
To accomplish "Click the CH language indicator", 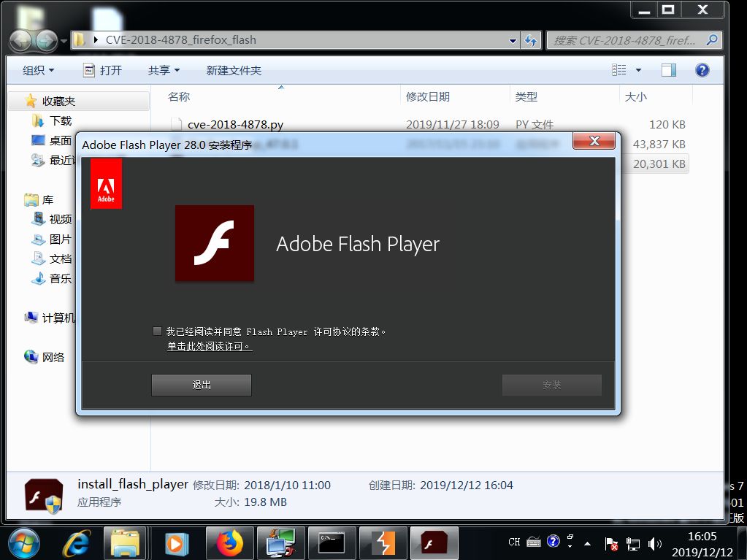I will click(x=514, y=542).
